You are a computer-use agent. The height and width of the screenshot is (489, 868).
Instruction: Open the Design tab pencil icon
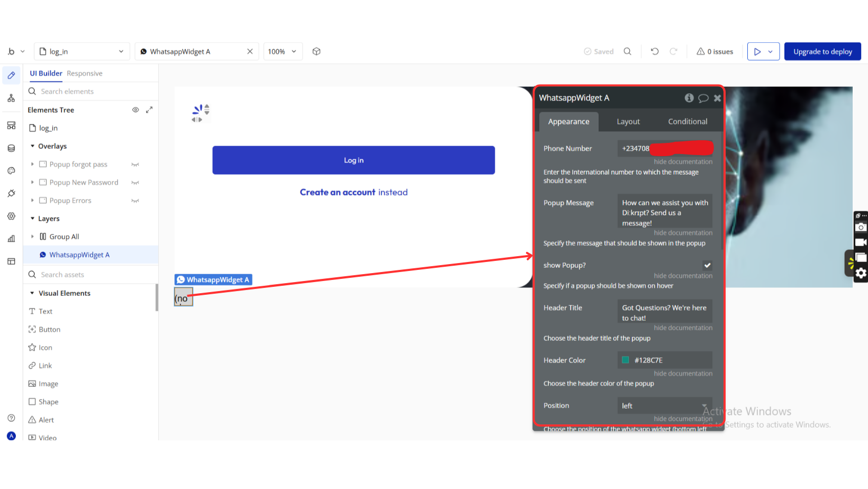click(11, 75)
